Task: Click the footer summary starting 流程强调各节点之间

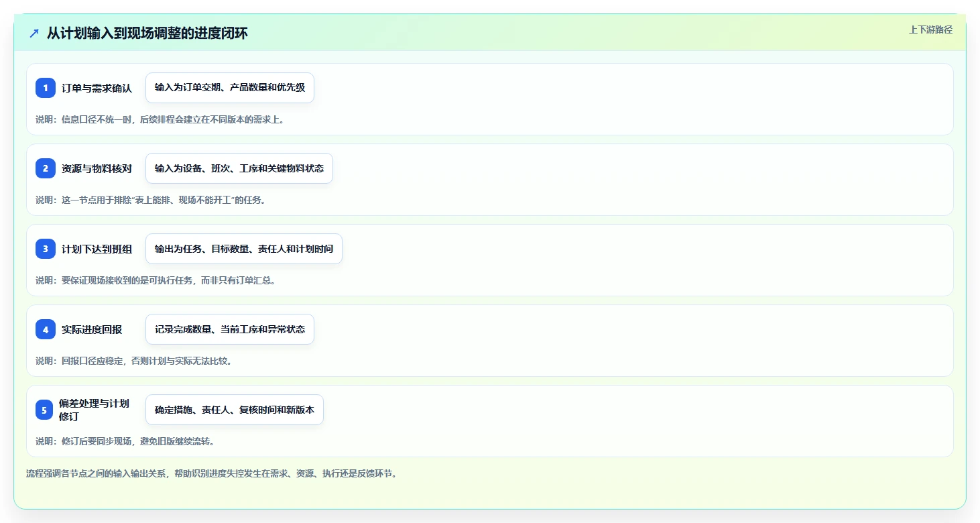Action: point(212,473)
